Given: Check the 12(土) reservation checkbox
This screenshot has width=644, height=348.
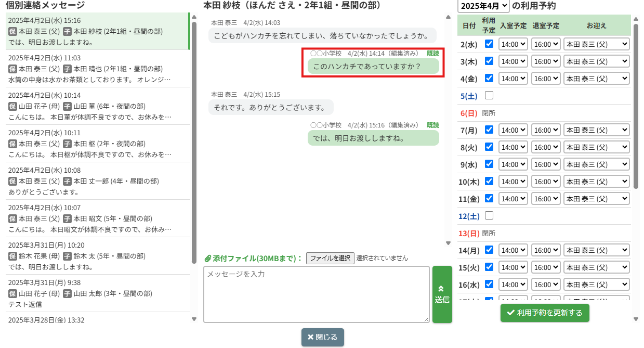Looking at the screenshot, I should pyautogui.click(x=489, y=215).
